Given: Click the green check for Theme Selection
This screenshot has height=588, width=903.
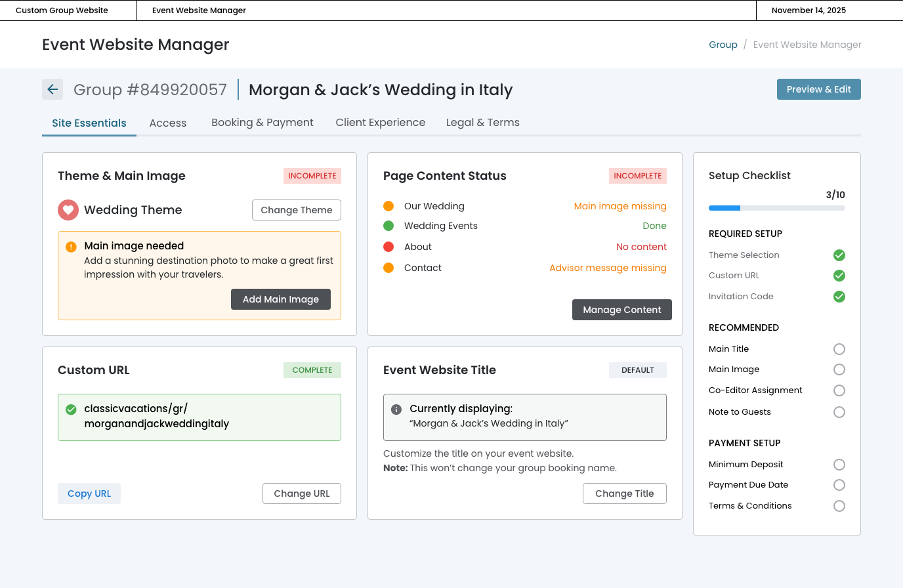Looking at the screenshot, I should point(839,255).
